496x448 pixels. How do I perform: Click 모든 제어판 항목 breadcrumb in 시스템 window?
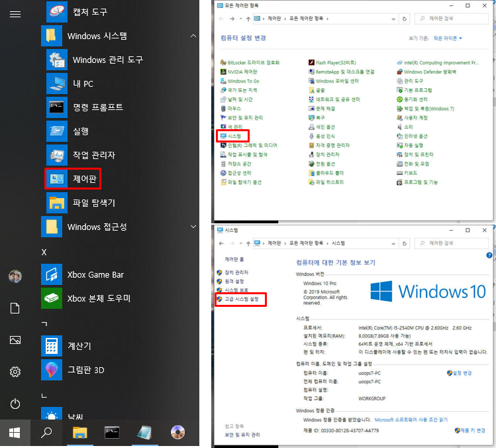[306, 243]
